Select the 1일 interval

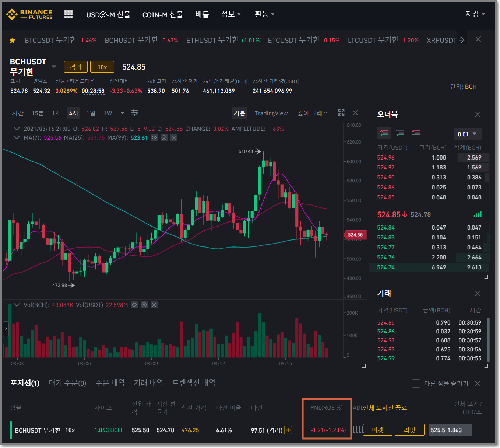click(91, 113)
